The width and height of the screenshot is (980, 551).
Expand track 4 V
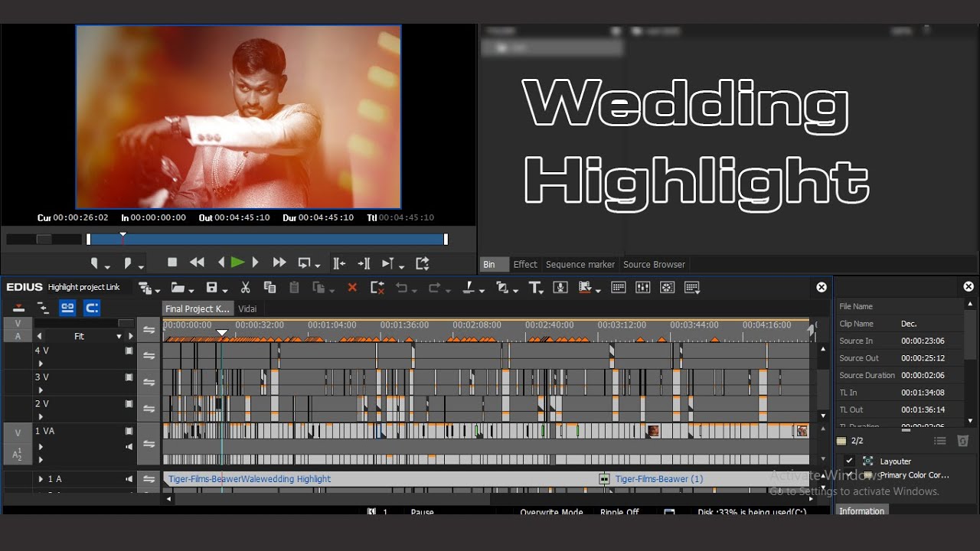pyautogui.click(x=41, y=364)
